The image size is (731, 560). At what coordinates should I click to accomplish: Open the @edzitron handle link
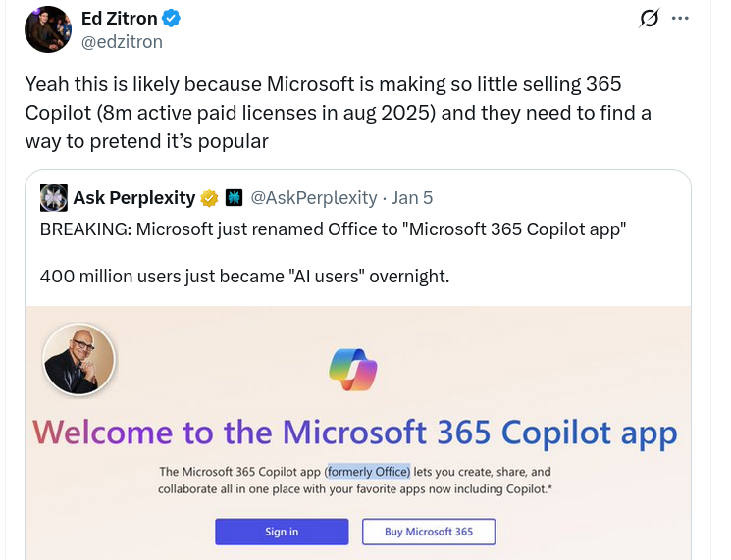click(122, 41)
